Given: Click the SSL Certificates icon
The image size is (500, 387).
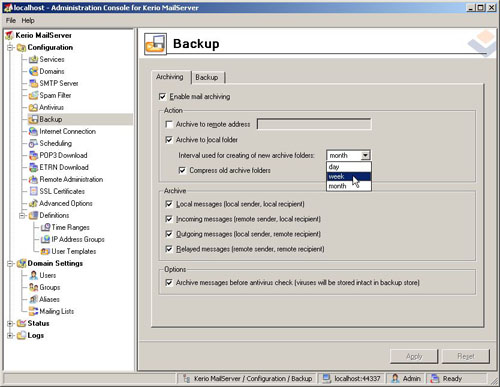Looking at the screenshot, I should [33, 191].
